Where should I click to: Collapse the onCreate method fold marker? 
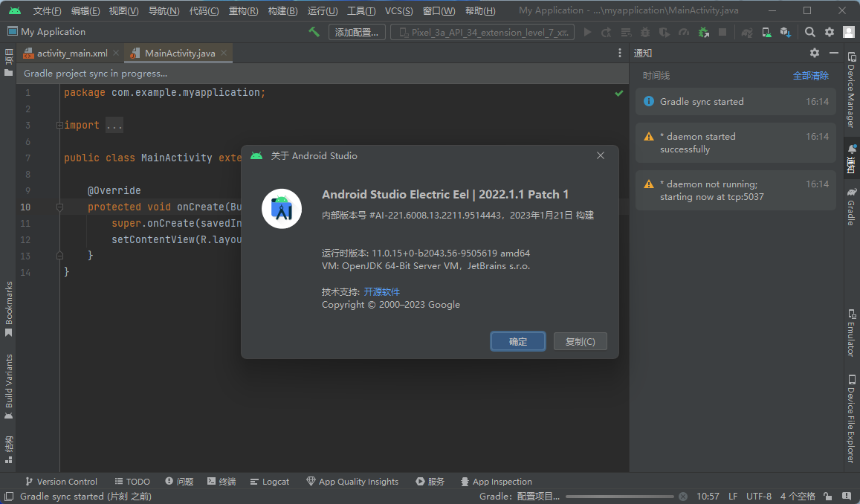[x=59, y=207]
